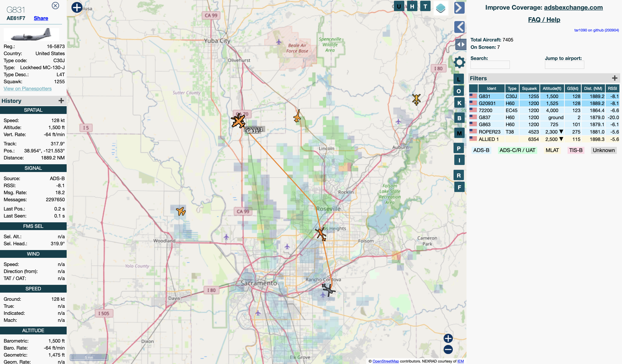
Task: Select orange helicopter icon over Citrus Heights
Action: pyautogui.click(x=321, y=234)
